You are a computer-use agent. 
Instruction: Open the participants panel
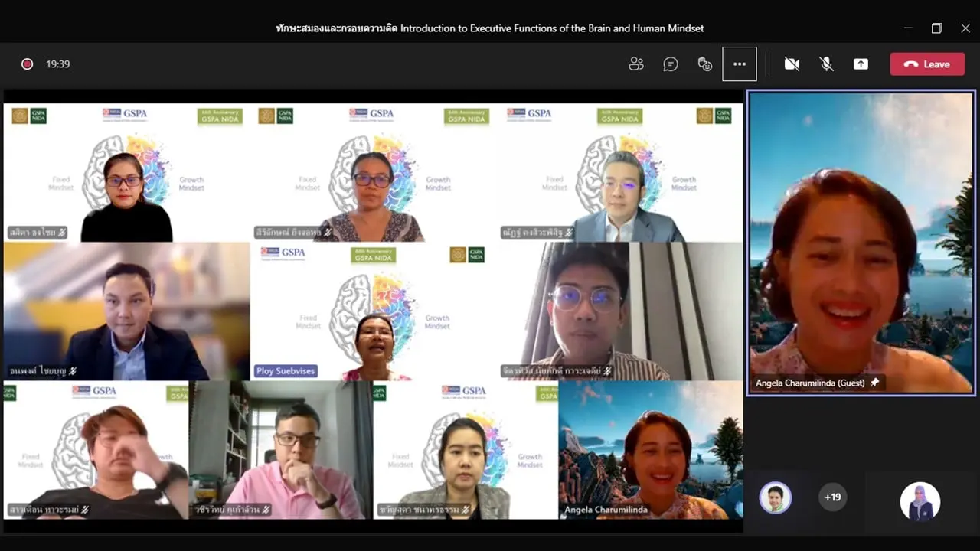pyautogui.click(x=636, y=64)
